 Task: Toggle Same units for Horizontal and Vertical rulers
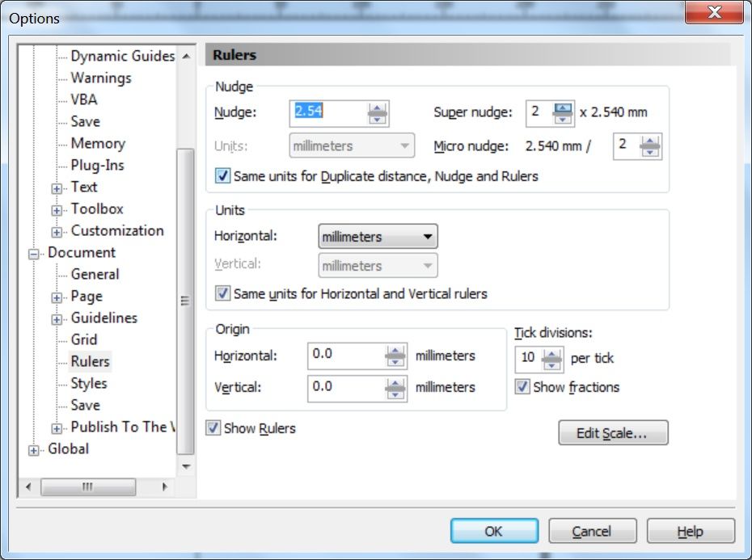222,293
